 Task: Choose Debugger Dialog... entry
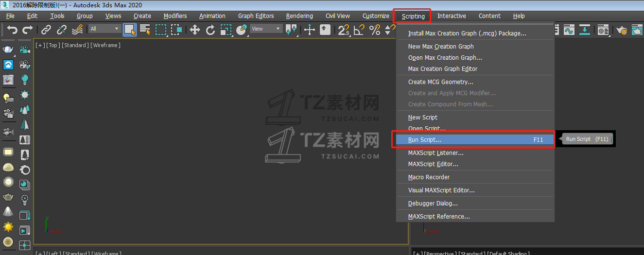pos(433,204)
